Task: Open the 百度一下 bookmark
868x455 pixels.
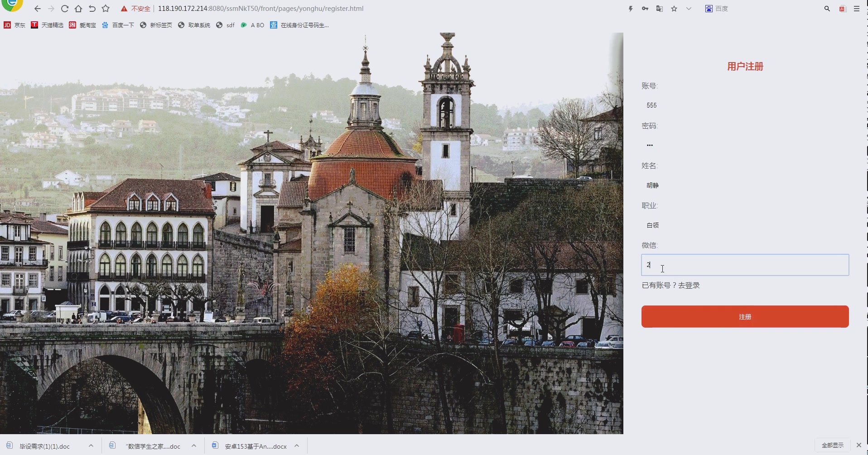Action: (118, 25)
